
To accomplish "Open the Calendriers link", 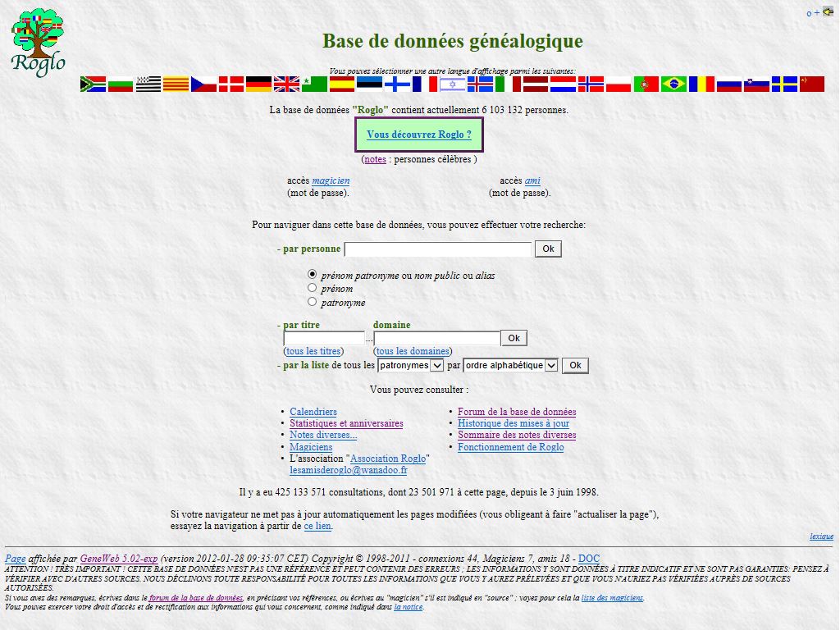I will pos(313,412).
